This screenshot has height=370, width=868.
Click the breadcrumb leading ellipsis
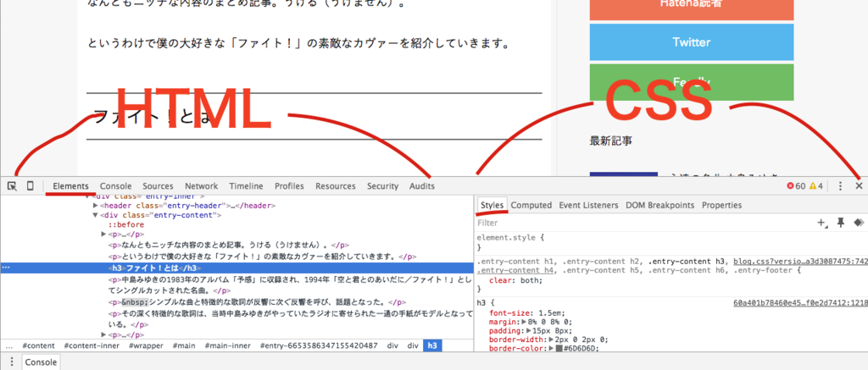pos(8,346)
